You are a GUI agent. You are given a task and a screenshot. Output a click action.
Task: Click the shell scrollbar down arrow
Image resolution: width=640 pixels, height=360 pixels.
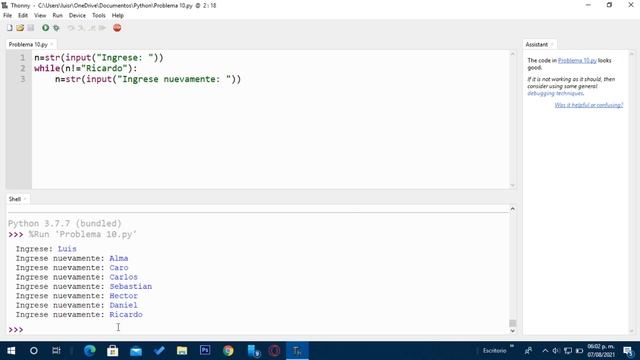pos(512,331)
